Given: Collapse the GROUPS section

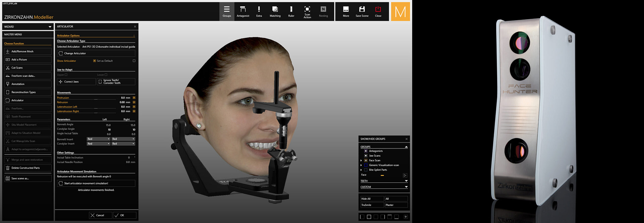Looking at the screenshot, I should tap(406, 147).
